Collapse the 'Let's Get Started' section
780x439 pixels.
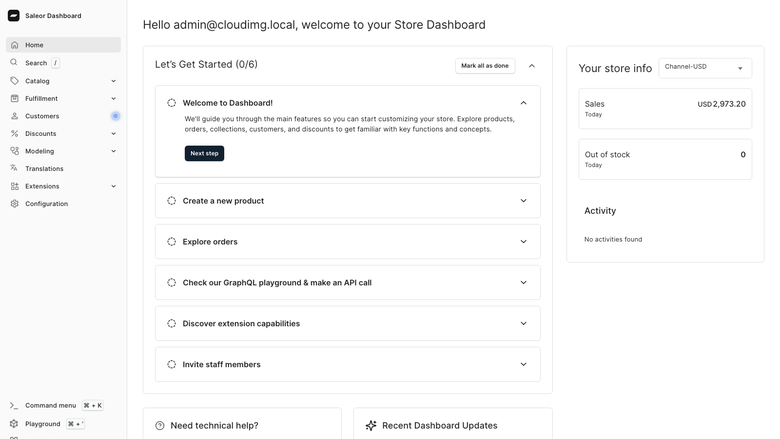[x=532, y=66]
